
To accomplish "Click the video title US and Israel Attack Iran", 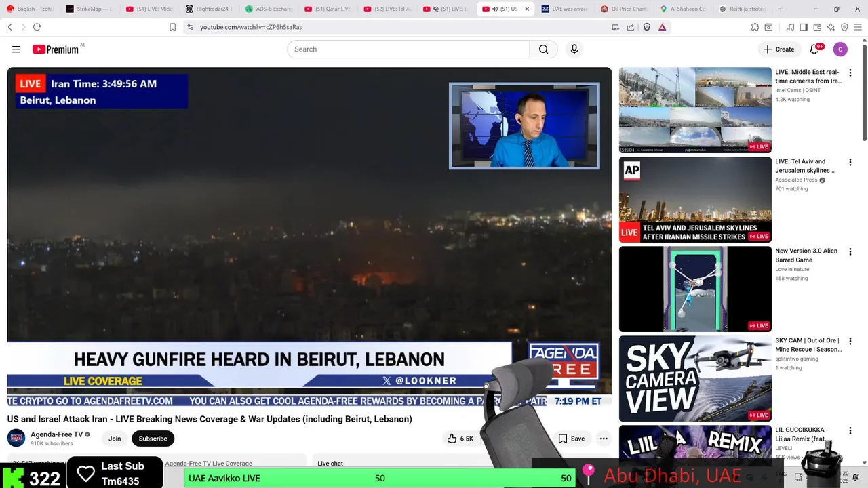I will [x=210, y=419].
